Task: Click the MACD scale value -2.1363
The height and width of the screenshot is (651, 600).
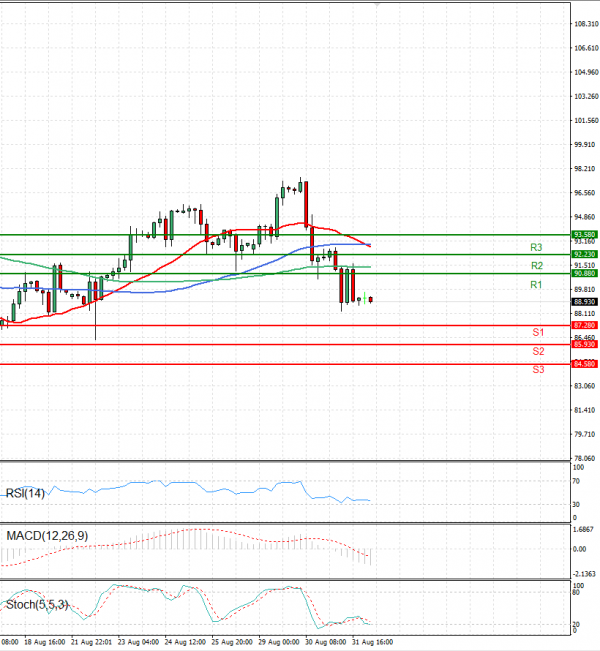Action: 585,574
